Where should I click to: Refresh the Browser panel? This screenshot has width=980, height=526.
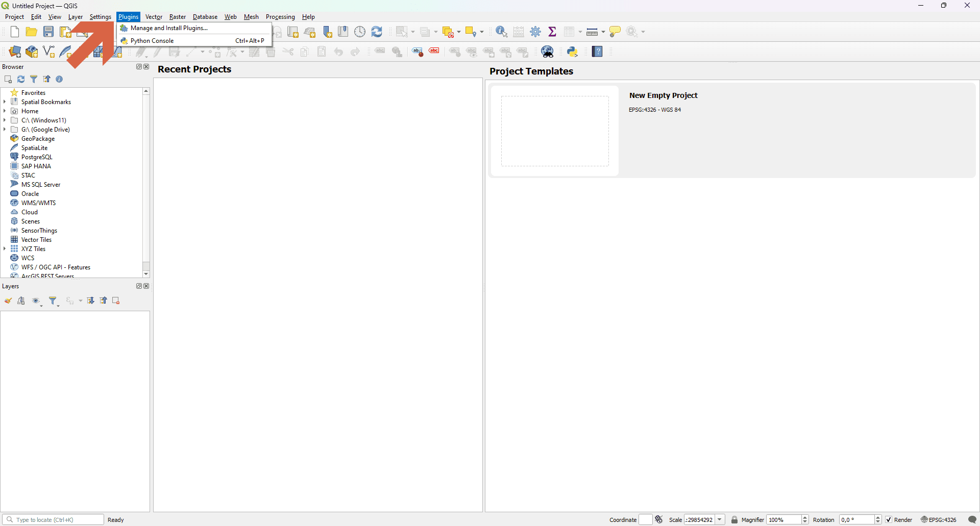[21, 79]
